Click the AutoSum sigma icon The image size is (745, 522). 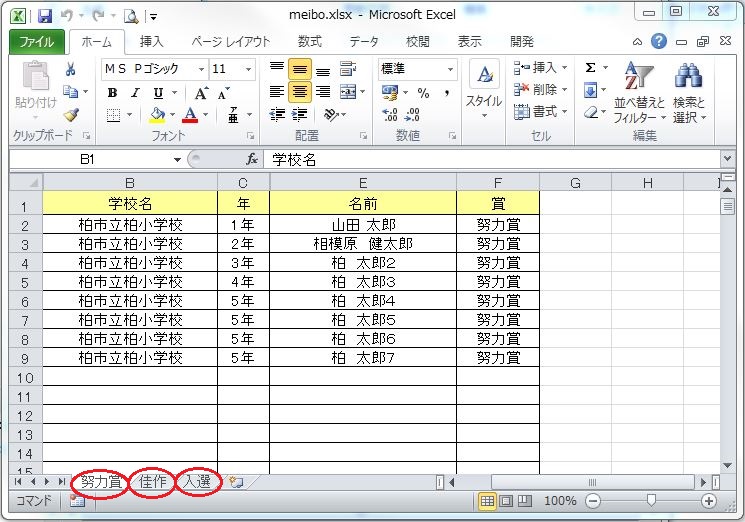pos(590,68)
